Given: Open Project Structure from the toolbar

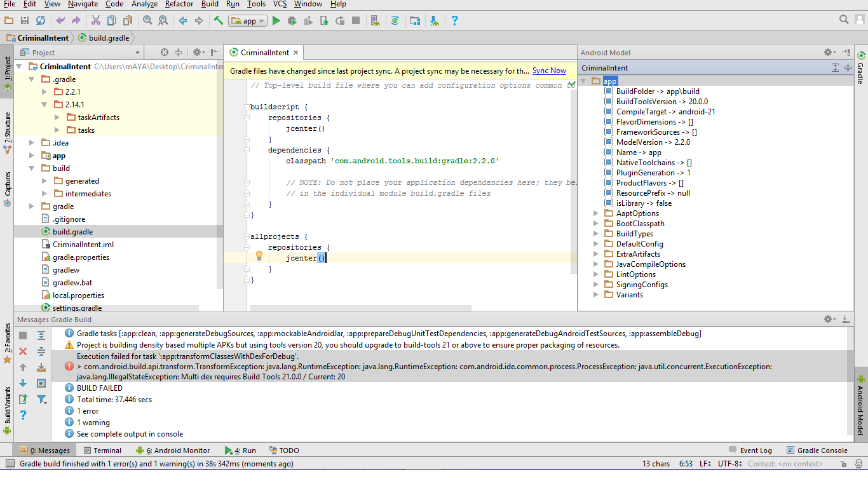Looking at the screenshot, I should [415, 21].
